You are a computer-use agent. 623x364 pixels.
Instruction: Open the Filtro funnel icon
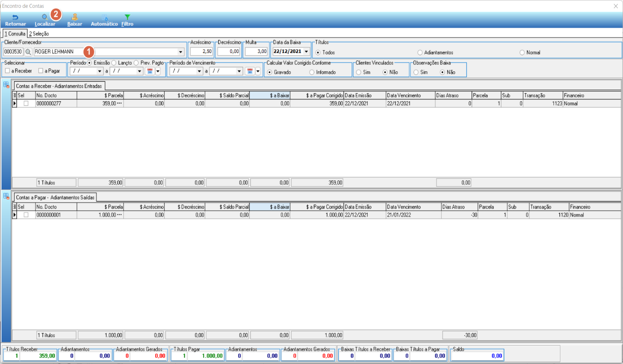[x=127, y=17]
